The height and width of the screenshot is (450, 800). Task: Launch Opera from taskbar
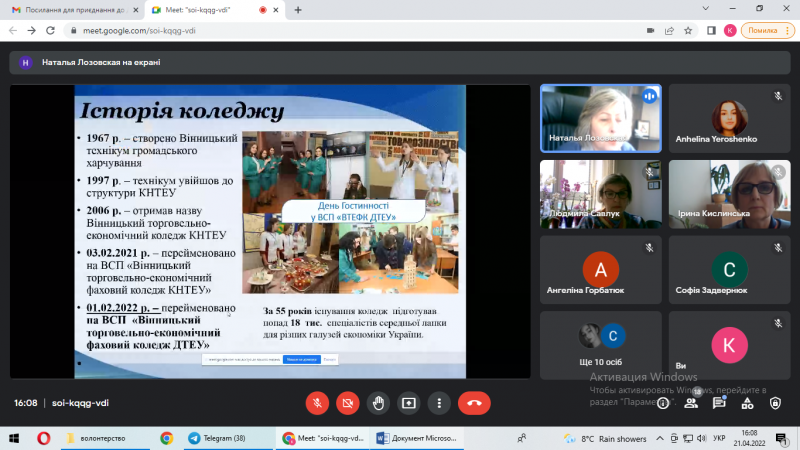click(x=43, y=438)
